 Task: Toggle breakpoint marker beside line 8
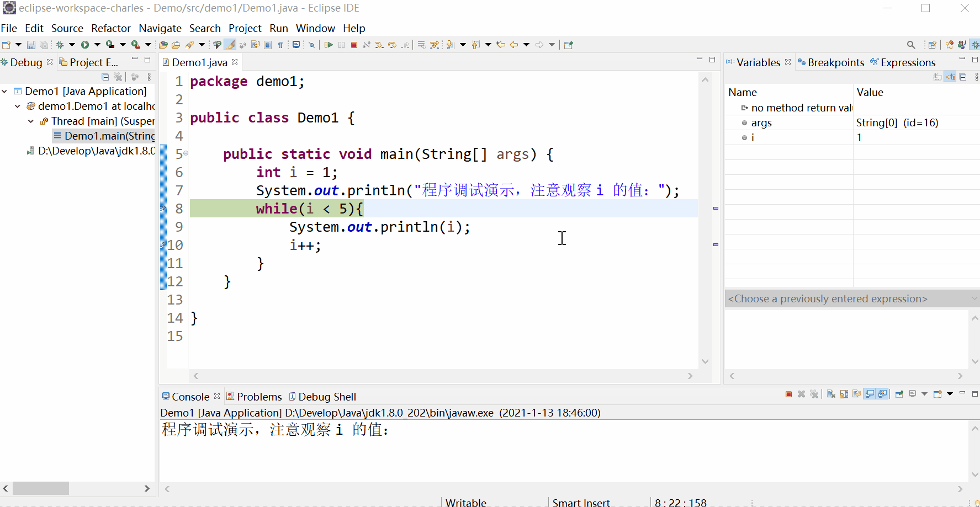click(x=163, y=208)
